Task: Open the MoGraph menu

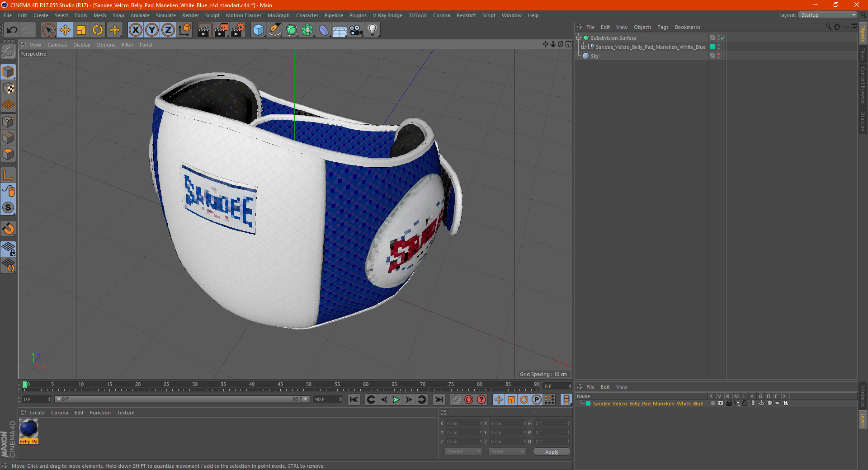Action: tap(278, 15)
